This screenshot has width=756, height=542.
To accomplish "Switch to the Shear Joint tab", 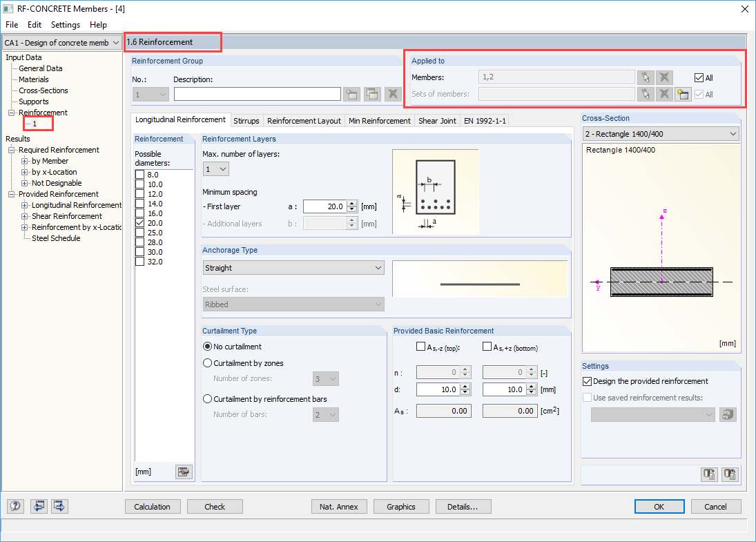I will point(437,121).
